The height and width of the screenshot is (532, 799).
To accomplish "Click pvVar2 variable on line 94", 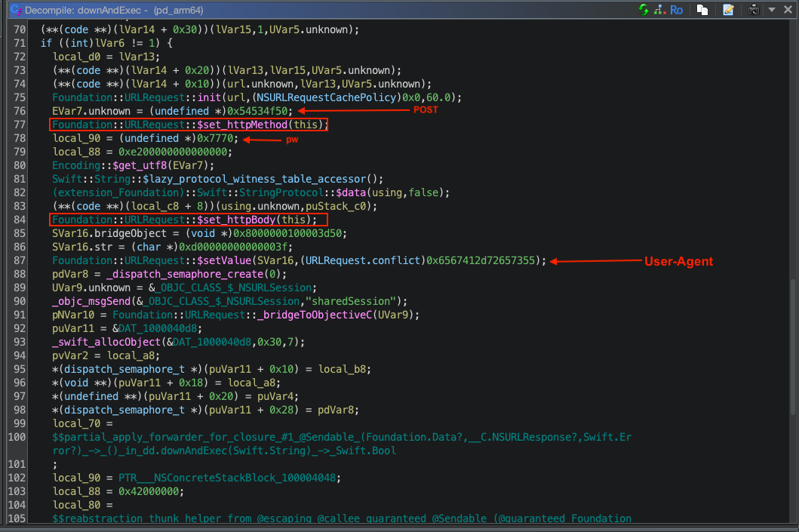I will point(70,355).
